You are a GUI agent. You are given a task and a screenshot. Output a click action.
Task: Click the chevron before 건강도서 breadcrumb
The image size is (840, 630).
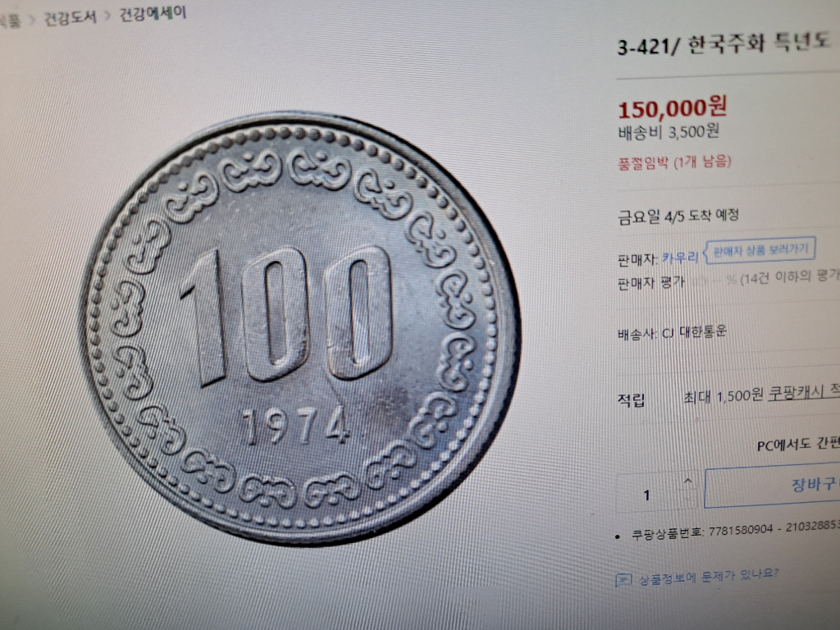coord(32,21)
